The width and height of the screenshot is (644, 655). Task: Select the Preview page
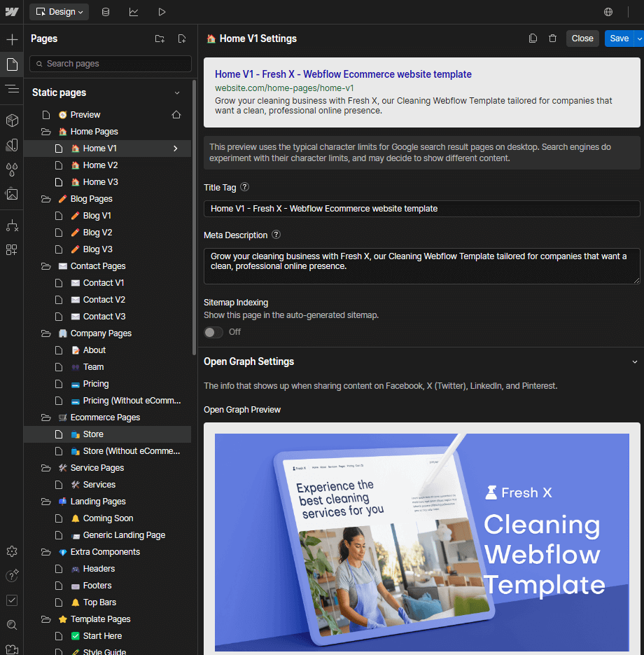tap(108, 114)
